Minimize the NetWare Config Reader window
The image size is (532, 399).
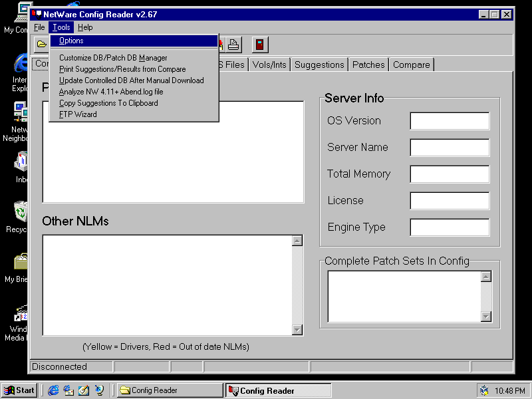tap(483, 14)
